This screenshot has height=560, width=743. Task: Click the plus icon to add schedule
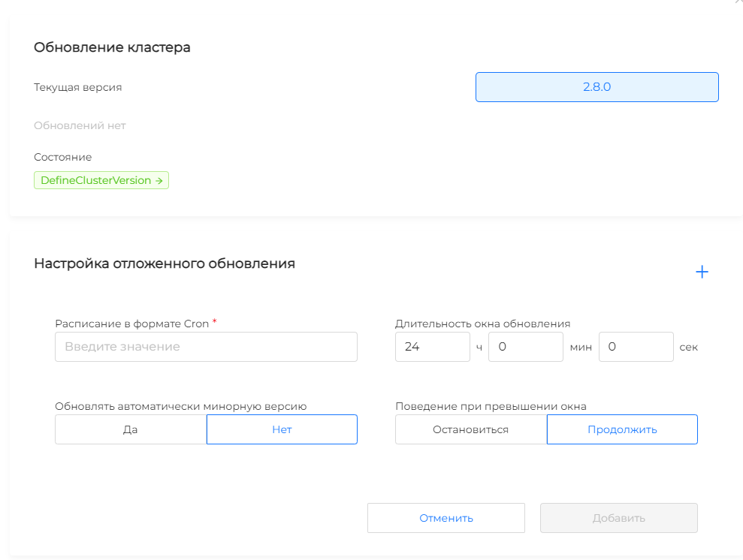[702, 272]
